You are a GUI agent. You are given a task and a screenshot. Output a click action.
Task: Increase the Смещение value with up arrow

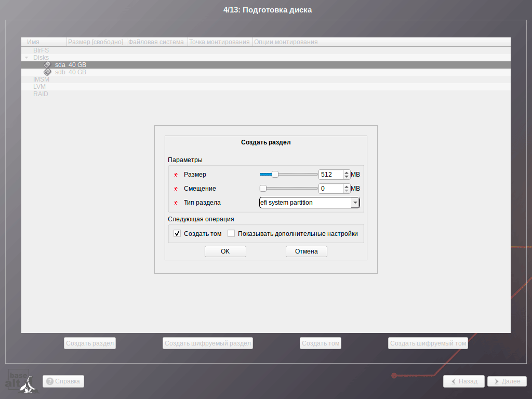[347, 187]
